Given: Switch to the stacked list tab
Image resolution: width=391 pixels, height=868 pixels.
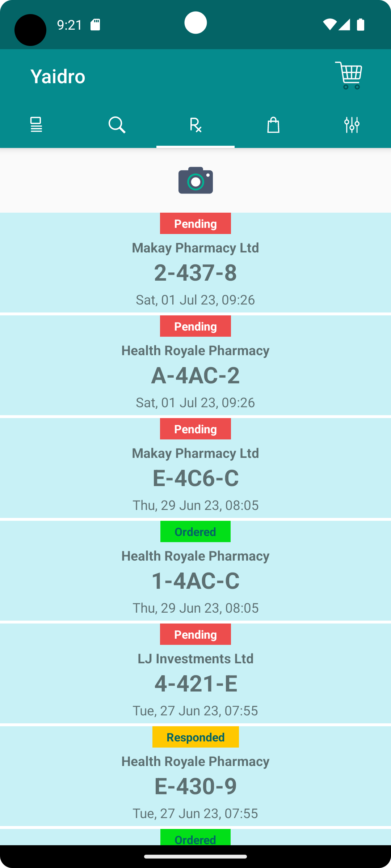Looking at the screenshot, I should 36,125.
